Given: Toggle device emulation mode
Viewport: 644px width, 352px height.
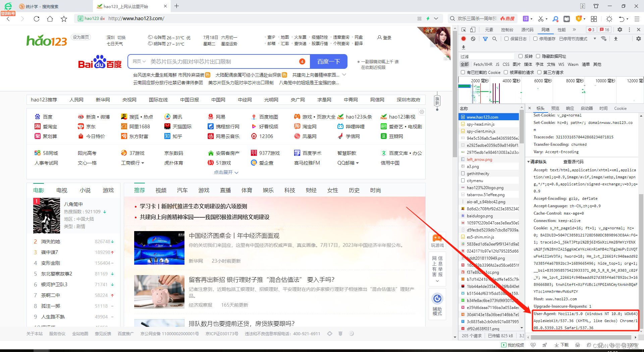Looking at the screenshot, I should 473,30.
